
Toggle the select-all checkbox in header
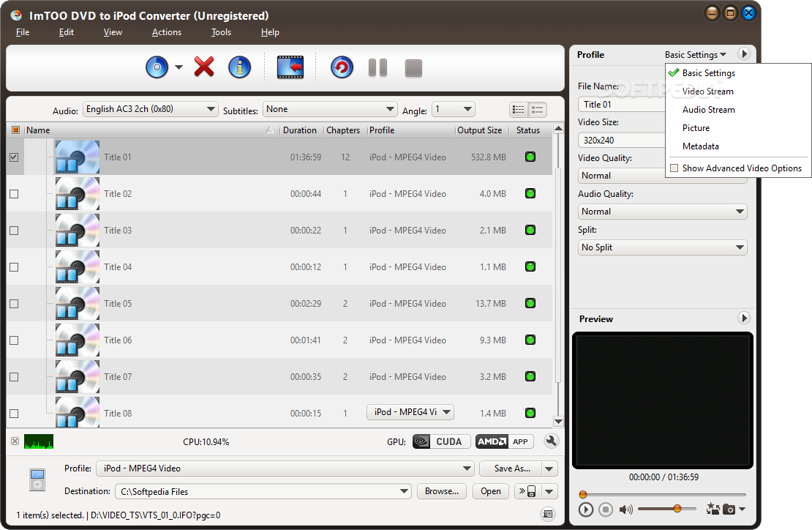coord(15,130)
